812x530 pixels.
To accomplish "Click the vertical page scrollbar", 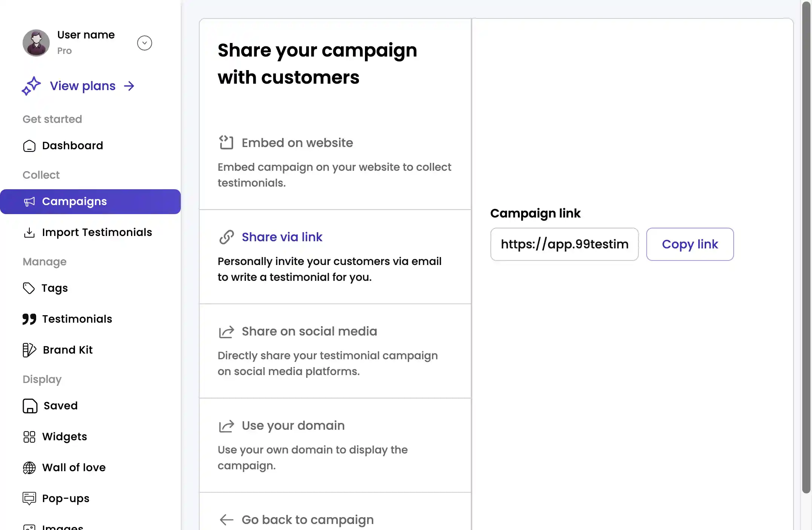I will coord(806,245).
